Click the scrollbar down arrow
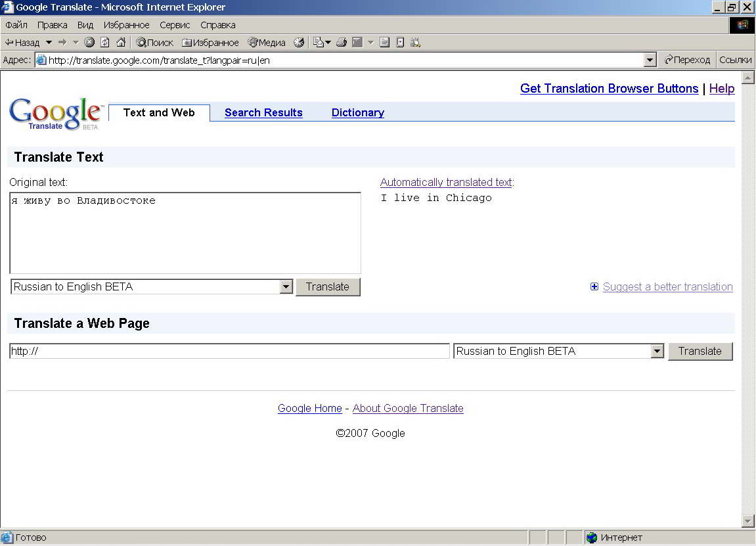 (x=748, y=521)
